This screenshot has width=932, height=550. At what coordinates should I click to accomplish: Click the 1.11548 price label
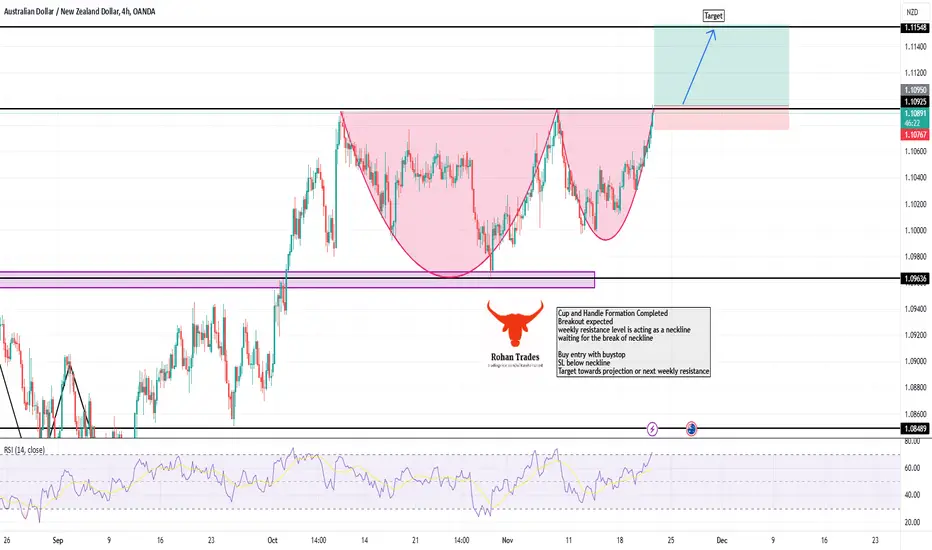point(915,28)
